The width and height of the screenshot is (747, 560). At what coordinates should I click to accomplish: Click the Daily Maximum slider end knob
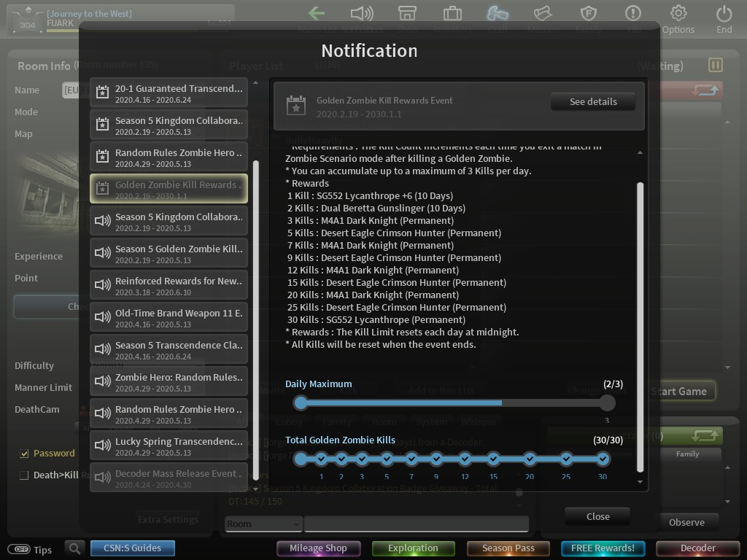607,402
